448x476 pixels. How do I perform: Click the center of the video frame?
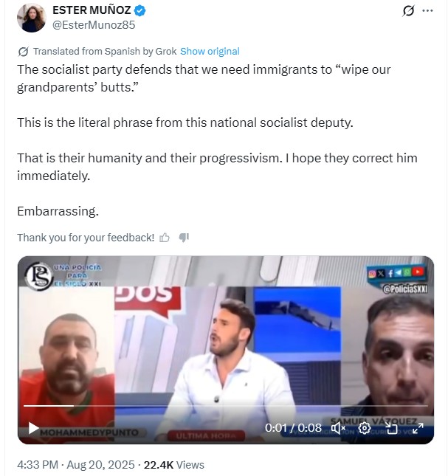tap(226, 350)
